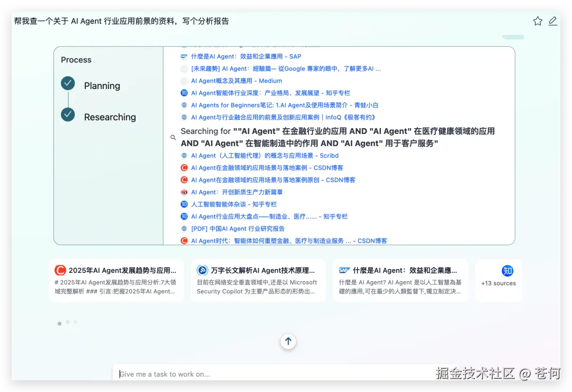The image size is (572, 392).
Task: Open the 未來趨勢 AI Agent 經驗篇 link
Action: [x=286, y=69]
